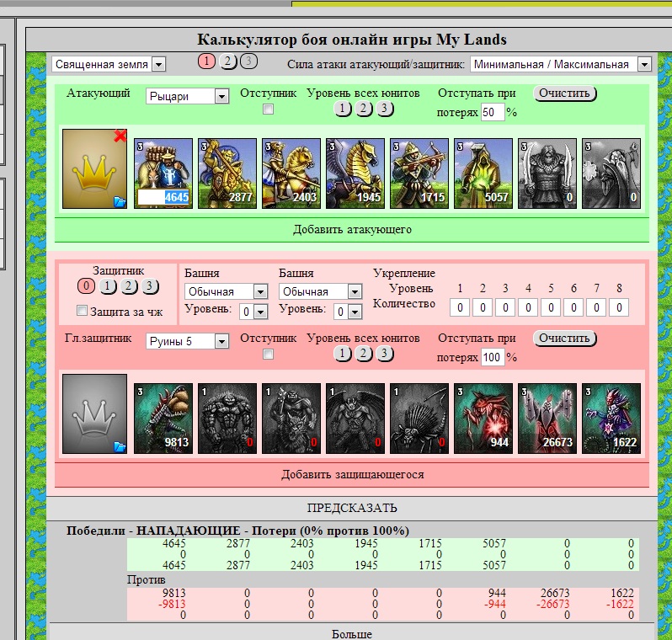Open second Башня Уровень dropdown

pos(348,312)
